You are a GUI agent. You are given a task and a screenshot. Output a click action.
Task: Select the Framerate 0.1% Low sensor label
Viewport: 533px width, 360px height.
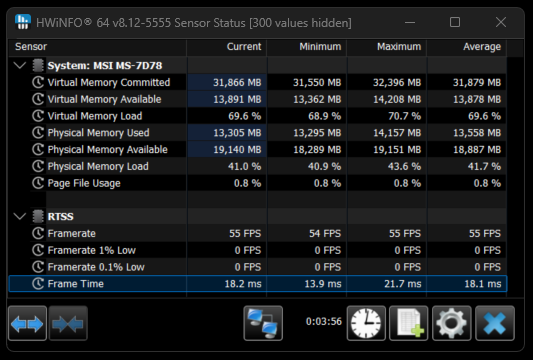pyautogui.click(x=96, y=267)
